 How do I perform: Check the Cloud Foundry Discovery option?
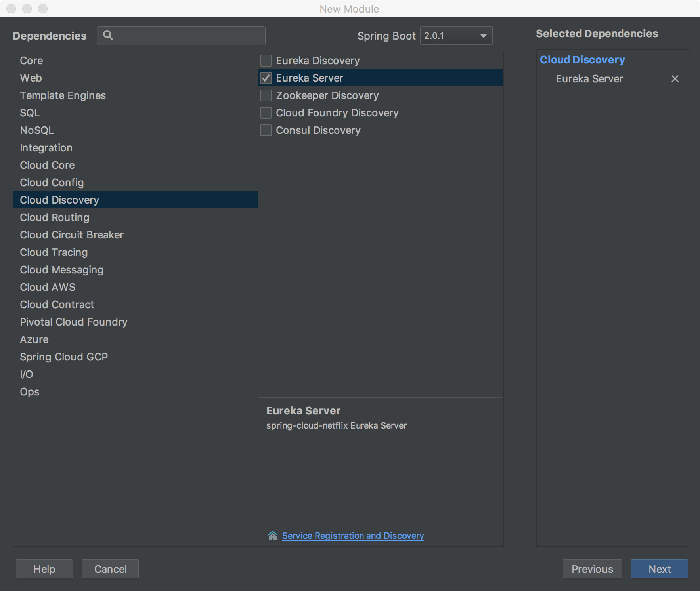[x=266, y=113]
